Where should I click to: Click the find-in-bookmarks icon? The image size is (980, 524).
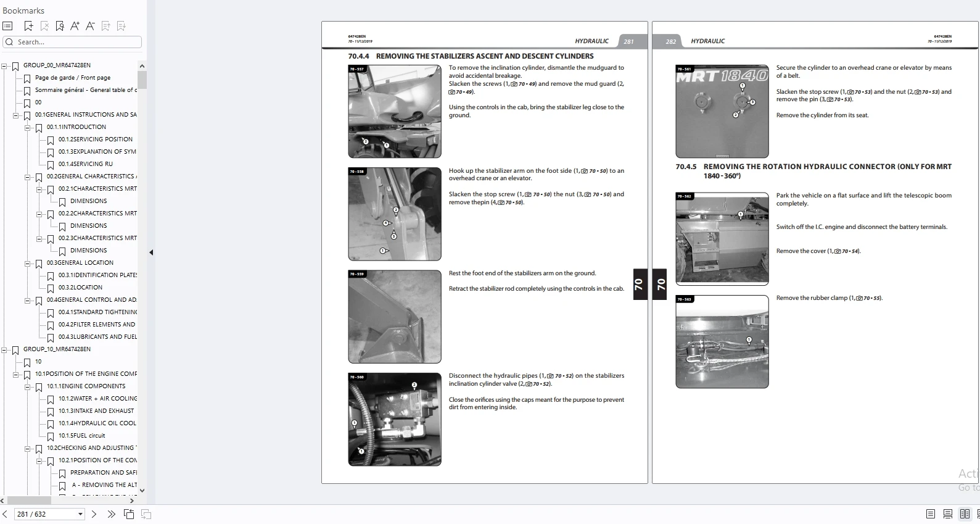[60, 26]
